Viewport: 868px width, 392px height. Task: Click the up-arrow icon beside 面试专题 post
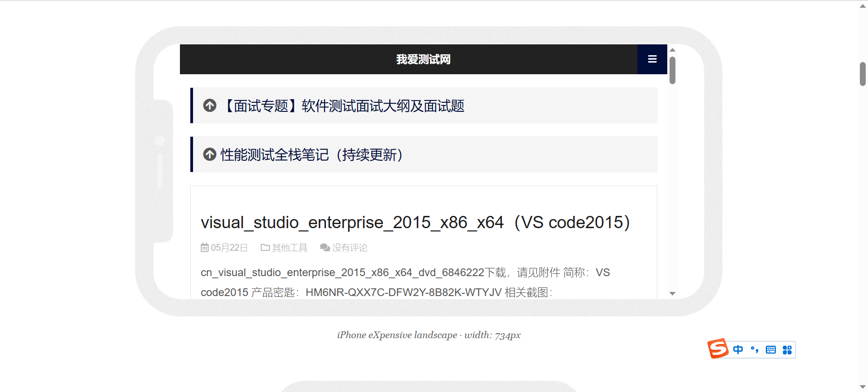(x=210, y=105)
